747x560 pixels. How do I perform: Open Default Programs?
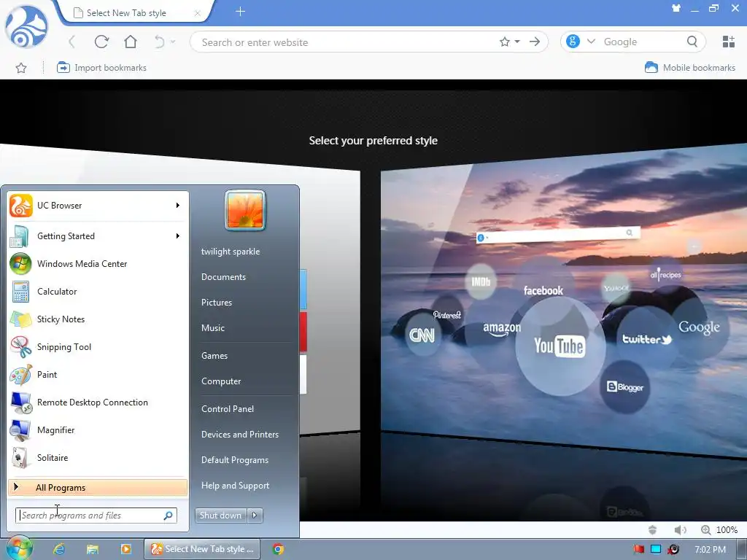(x=234, y=460)
